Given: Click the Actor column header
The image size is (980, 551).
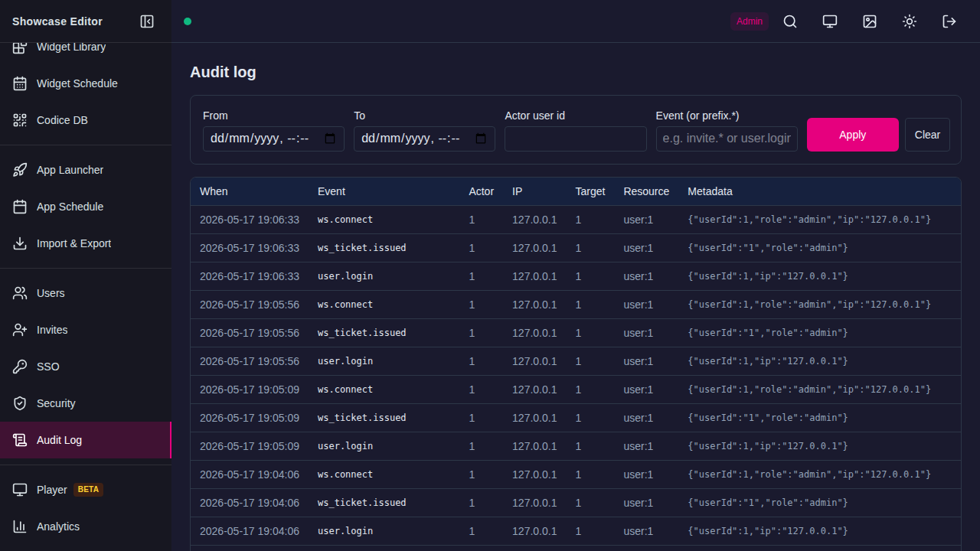Looking at the screenshot, I should (482, 191).
